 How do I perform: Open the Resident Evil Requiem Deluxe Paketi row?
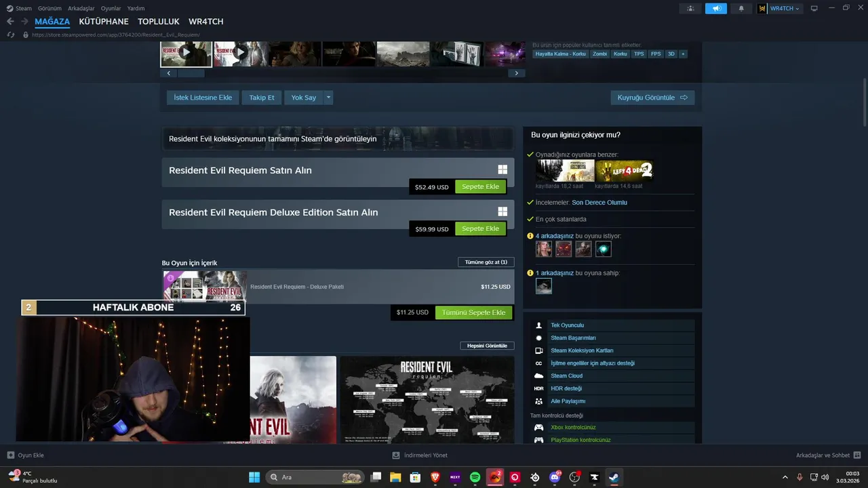tap(338, 287)
